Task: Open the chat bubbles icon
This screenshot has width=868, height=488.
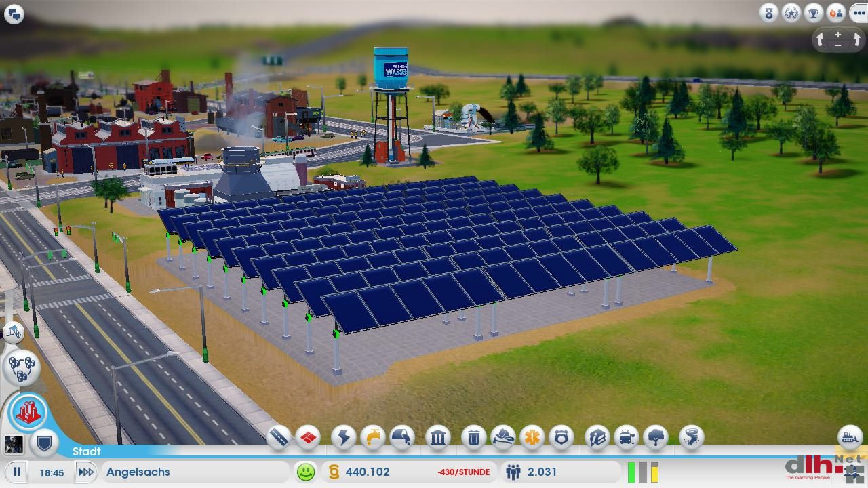Action: coord(14,14)
